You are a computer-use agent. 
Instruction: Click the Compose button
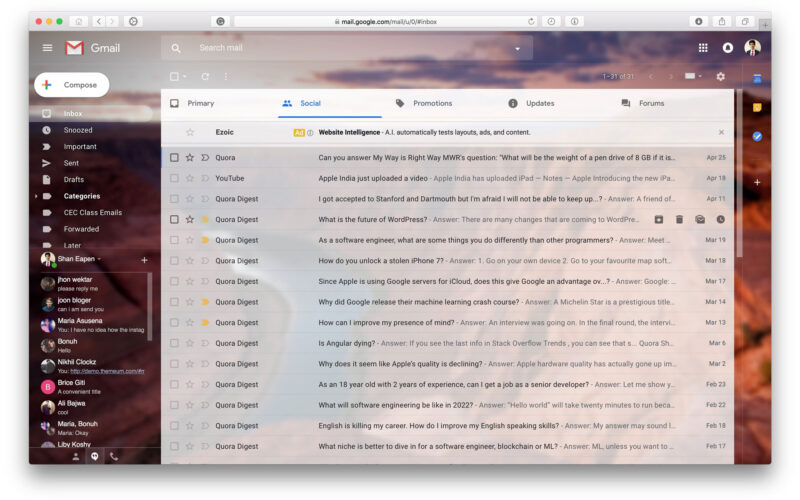click(x=71, y=85)
